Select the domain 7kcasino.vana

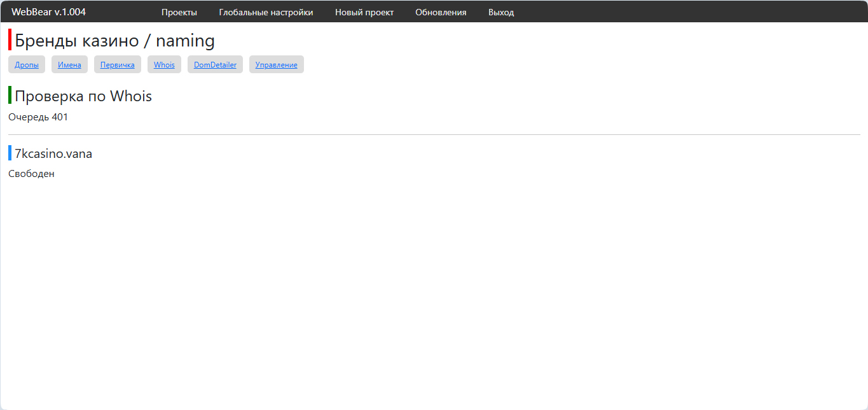tap(53, 153)
